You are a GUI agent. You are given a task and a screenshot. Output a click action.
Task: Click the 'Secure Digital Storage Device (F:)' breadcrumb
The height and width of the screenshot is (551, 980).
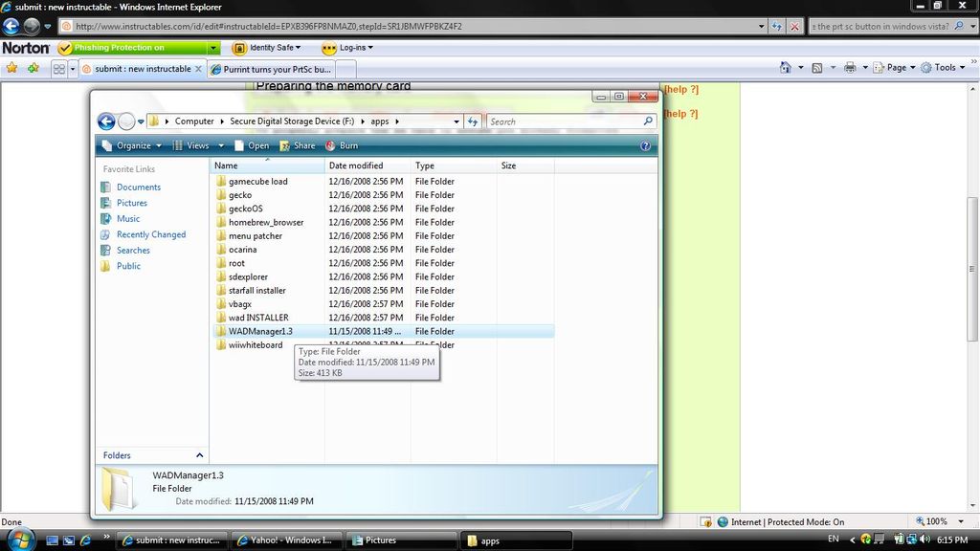tap(292, 121)
